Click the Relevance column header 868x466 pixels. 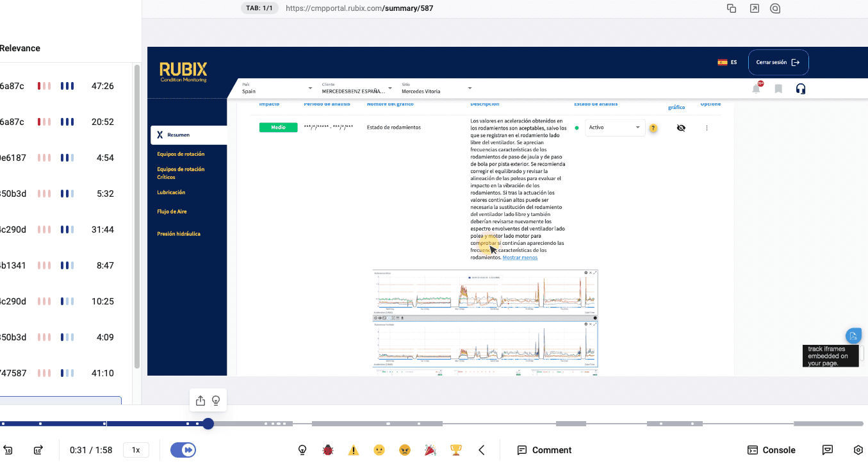point(20,48)
